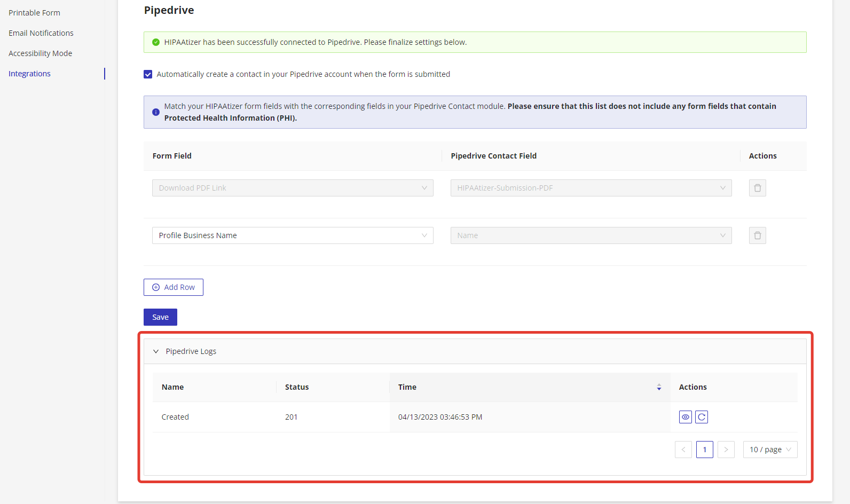This screenshot has width=850, height=504.
Task: Save the Pipedrive integration settings
Action: point(160,317)
